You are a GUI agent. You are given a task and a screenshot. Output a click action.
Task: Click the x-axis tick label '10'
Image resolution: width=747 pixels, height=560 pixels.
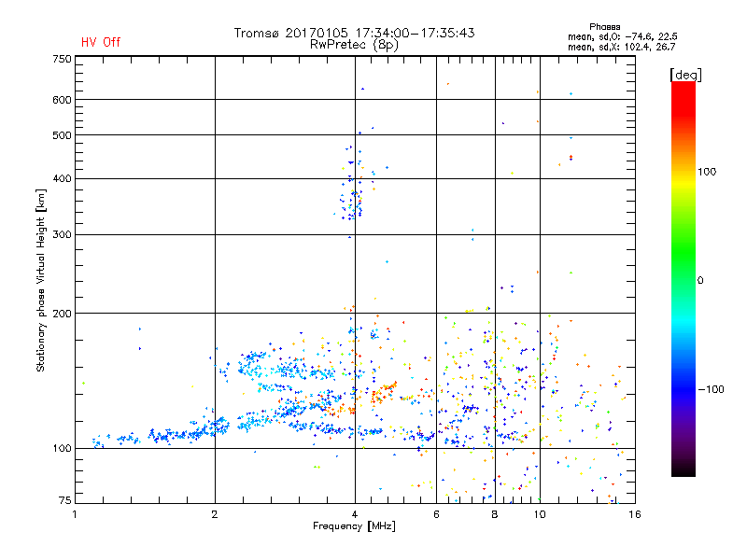(x=540, y=514)
